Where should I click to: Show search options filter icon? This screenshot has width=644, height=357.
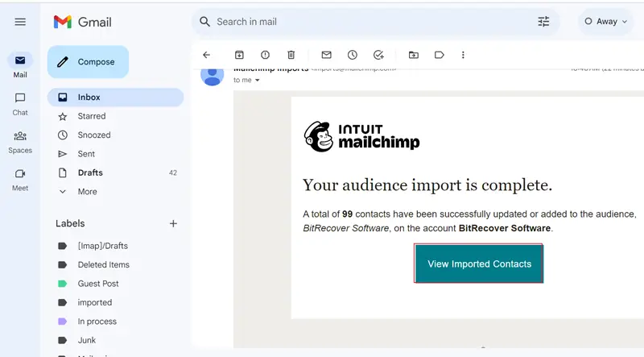(x=543, y=22)
